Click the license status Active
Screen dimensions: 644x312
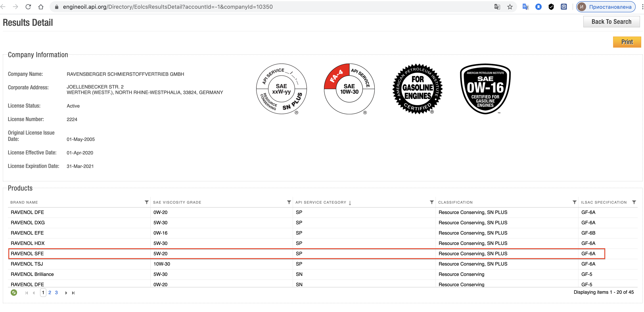pos(73,106)
